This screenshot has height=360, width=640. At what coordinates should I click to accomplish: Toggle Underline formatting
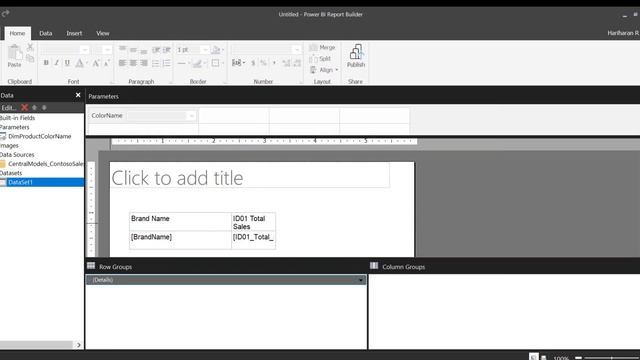pyautogui.click(x=67, y=63)
